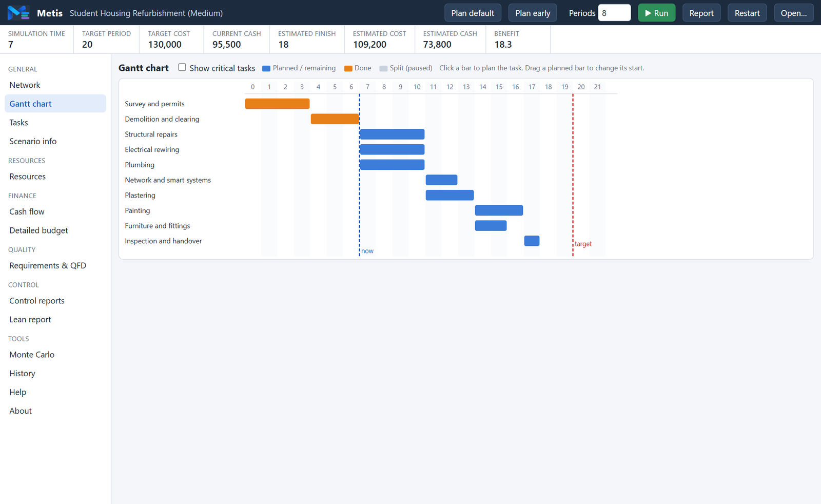Open Resources page

coord(55,177)
